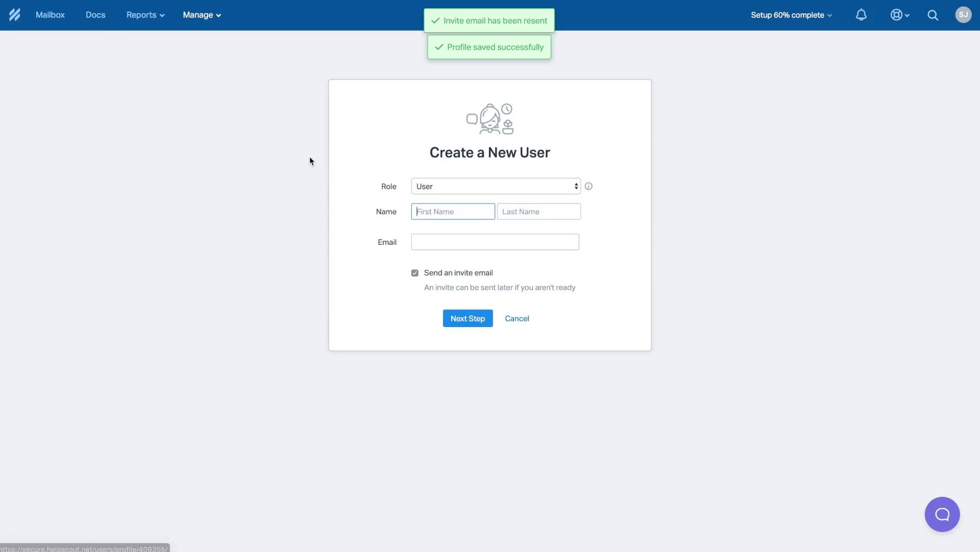Toggle the Send an invite email checkbox
980x552 pixels.
click(x=414, y=272)
